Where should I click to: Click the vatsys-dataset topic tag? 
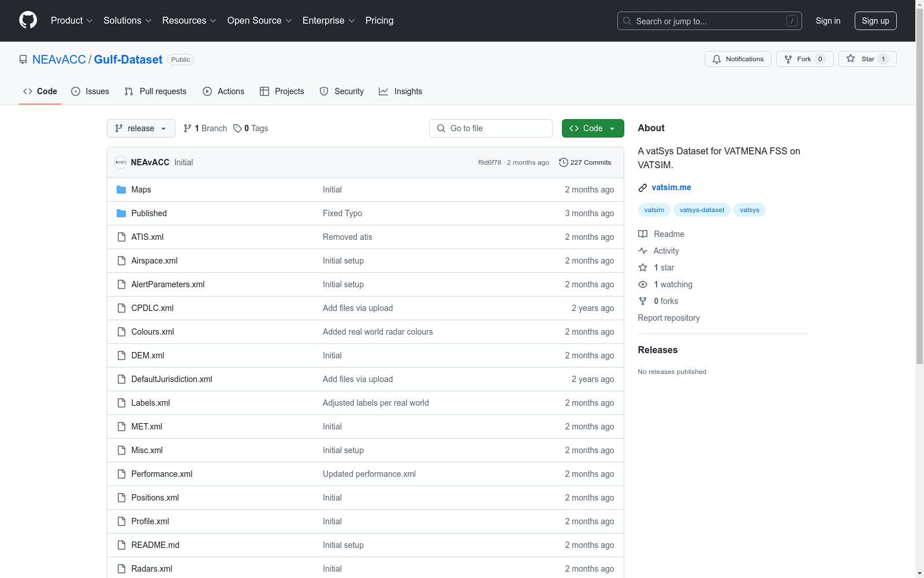tap(702, 210)
